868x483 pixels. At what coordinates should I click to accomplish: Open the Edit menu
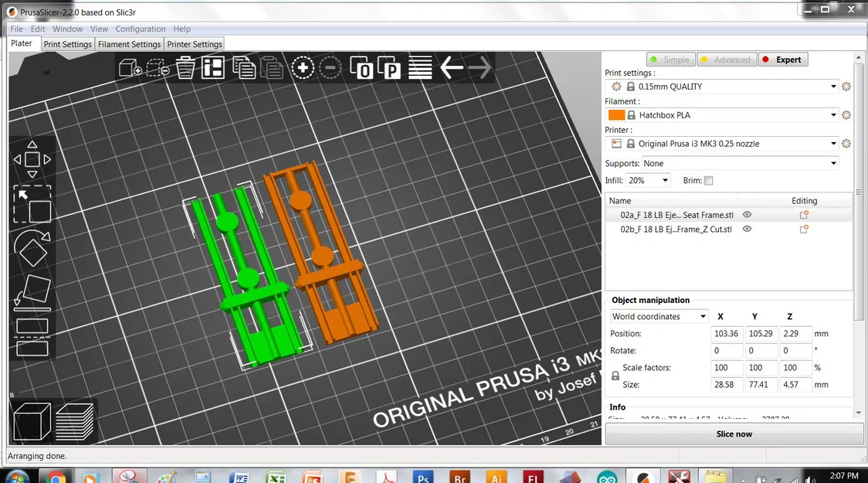(x=38, y=29)
